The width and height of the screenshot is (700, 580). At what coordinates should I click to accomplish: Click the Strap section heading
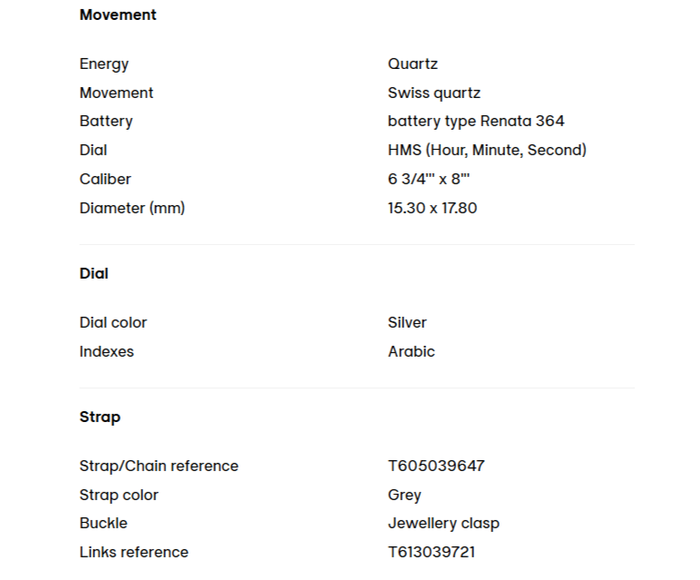coord(100,417)
